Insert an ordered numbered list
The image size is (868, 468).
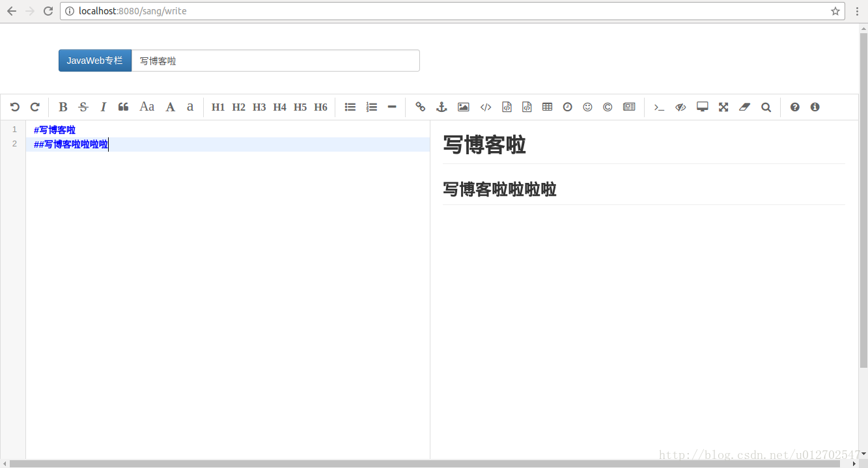pyautogui.click(x=372, y=107)
